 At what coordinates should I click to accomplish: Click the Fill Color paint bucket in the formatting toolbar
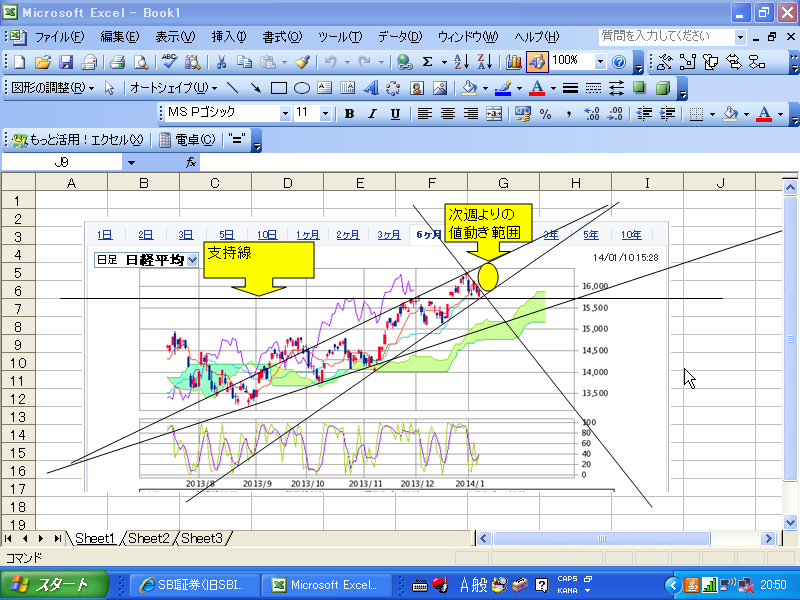(x=729, y=114)
